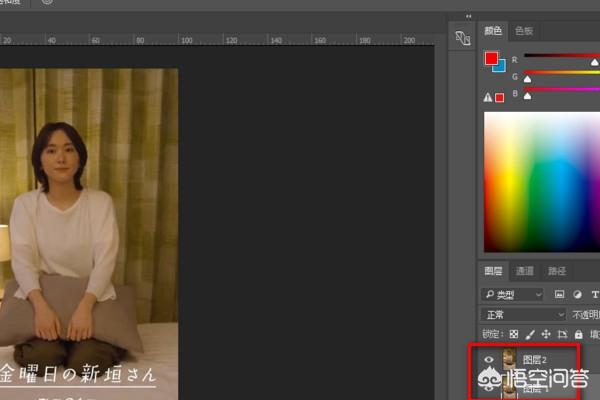Click the gamut warning triangle icon
600x400 pixels.
pos(488,97)
